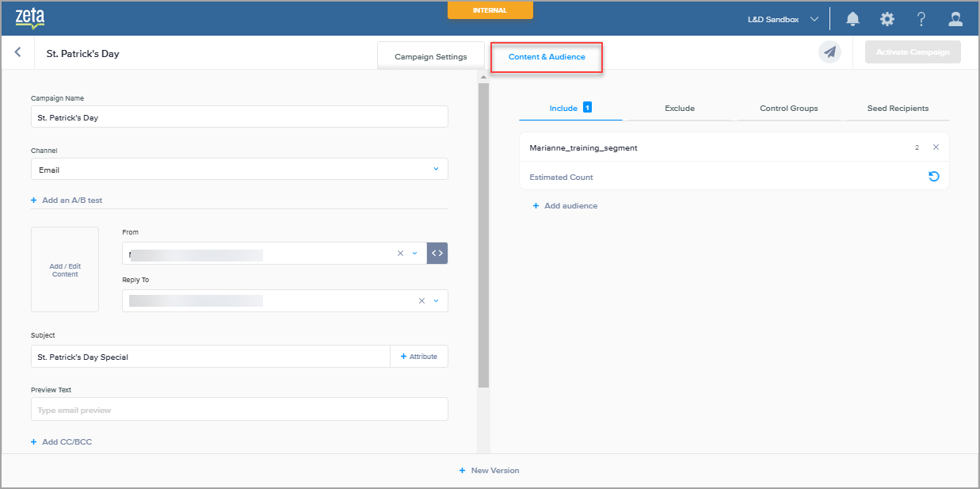Select the Exclude audience tab
The image size is (980, 489).
click(x=679, y=109)
